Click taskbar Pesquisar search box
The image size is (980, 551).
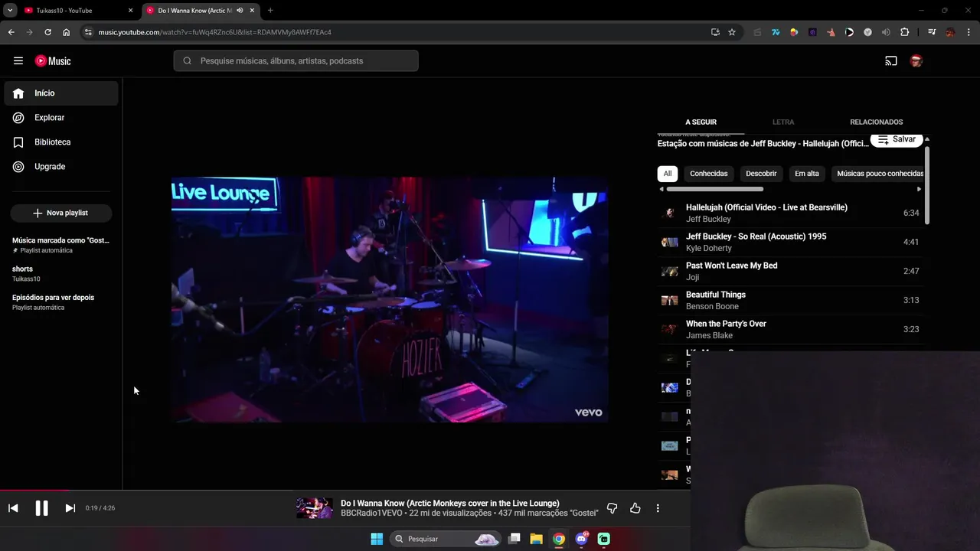point(446,539)
